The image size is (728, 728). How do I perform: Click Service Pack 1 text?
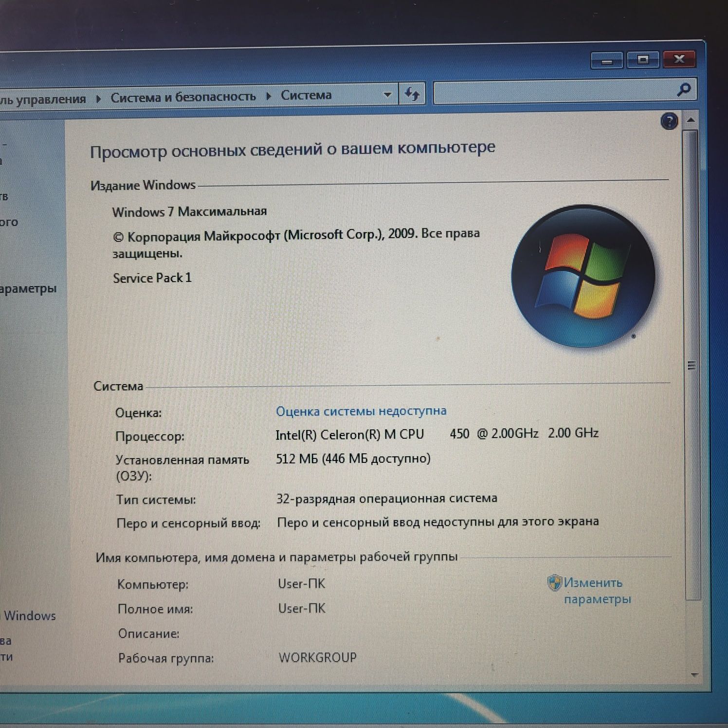coord(152,278)
